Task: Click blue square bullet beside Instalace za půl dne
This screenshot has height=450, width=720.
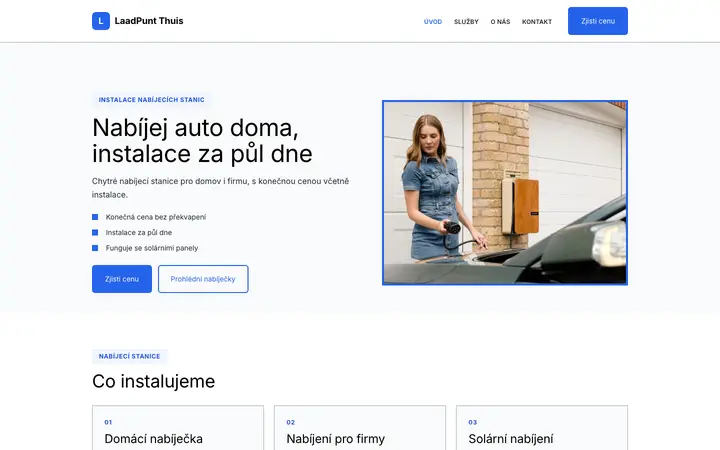Action: pos(95,232)
